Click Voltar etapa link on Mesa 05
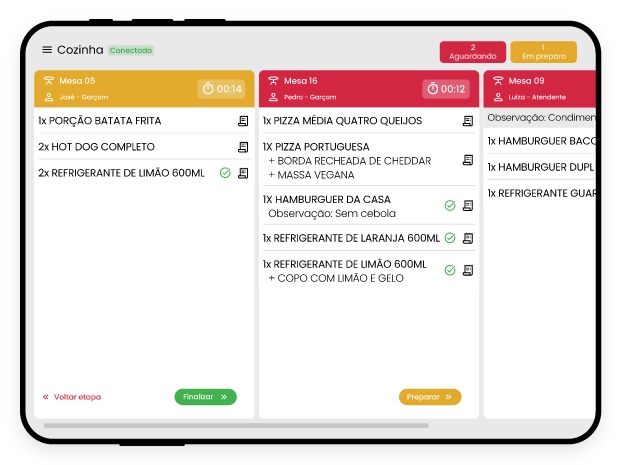Image resolution: width=620 pixels, height=465 pixels. (x=72, y=397)
